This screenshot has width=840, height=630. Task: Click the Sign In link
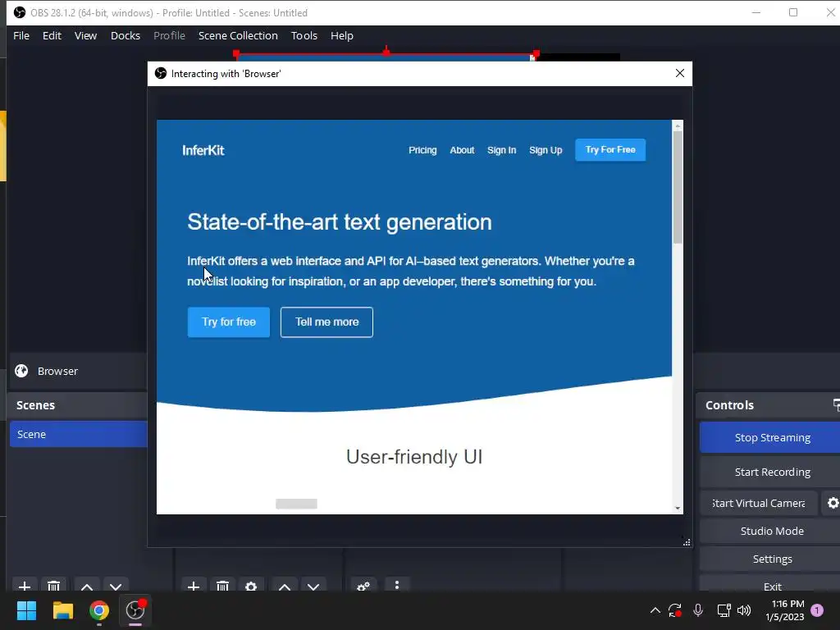[x=501, y=150]
